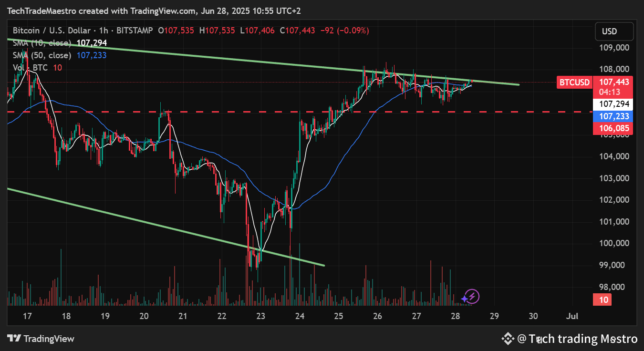Click the 109,000 price scale label
The image size is (644, 351).
tap(613, 48)
